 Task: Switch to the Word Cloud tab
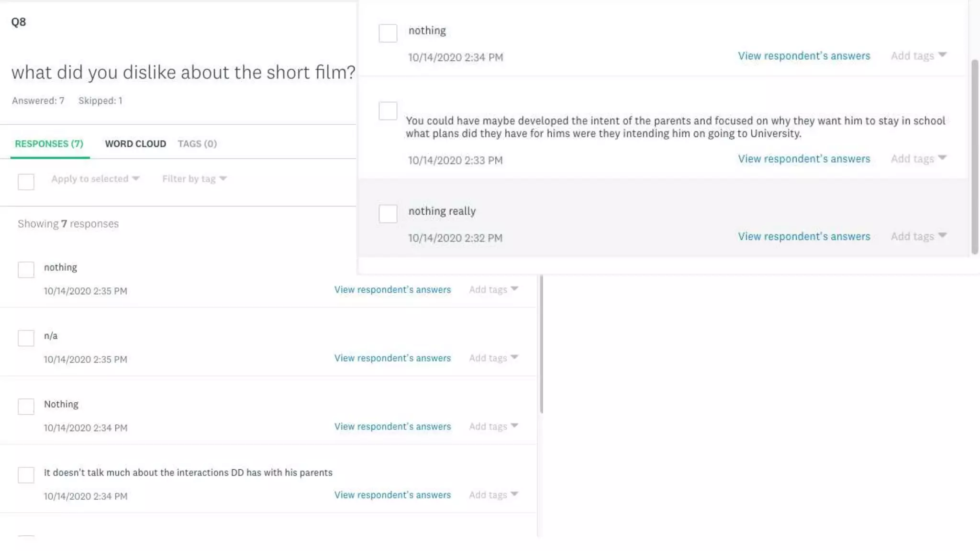click(x=135, y=144)
